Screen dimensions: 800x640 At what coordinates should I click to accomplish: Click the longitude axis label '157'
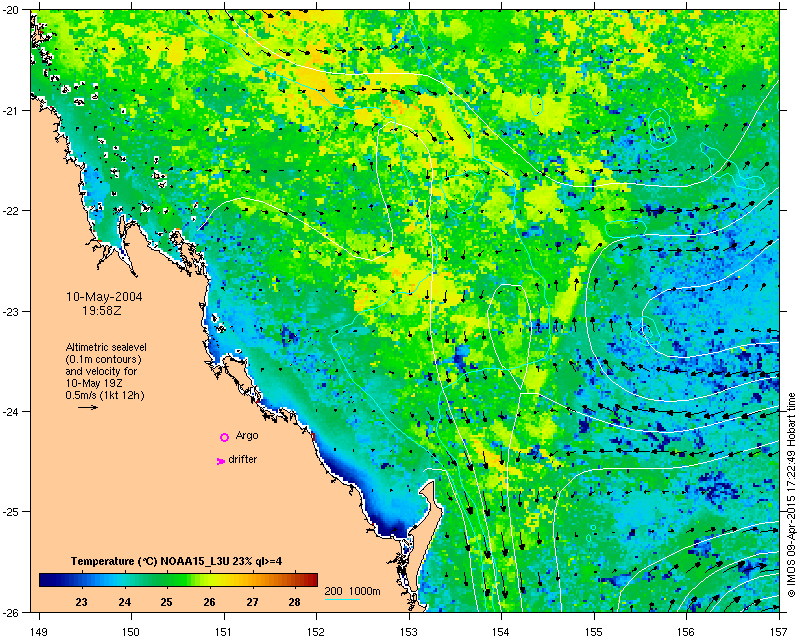point(779,632)
